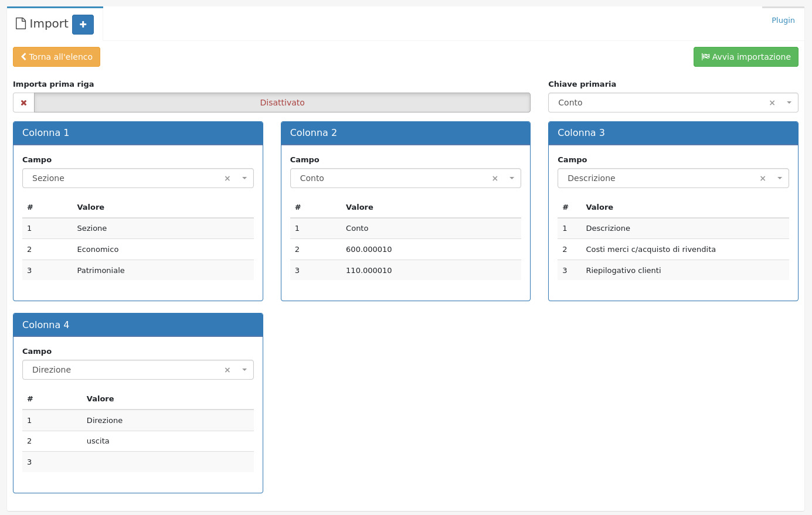
Task: Clear the Chiave primaria selection with its X
Action: point(772,103)
